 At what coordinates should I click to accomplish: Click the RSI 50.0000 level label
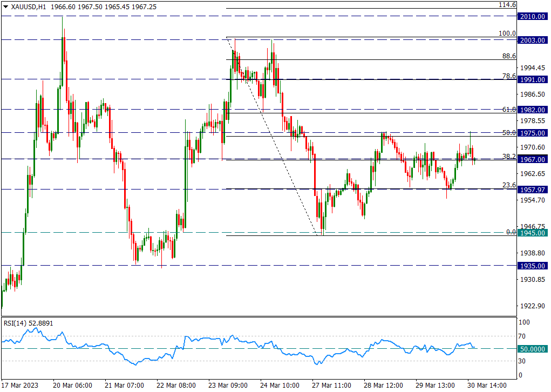pos(533,349)
